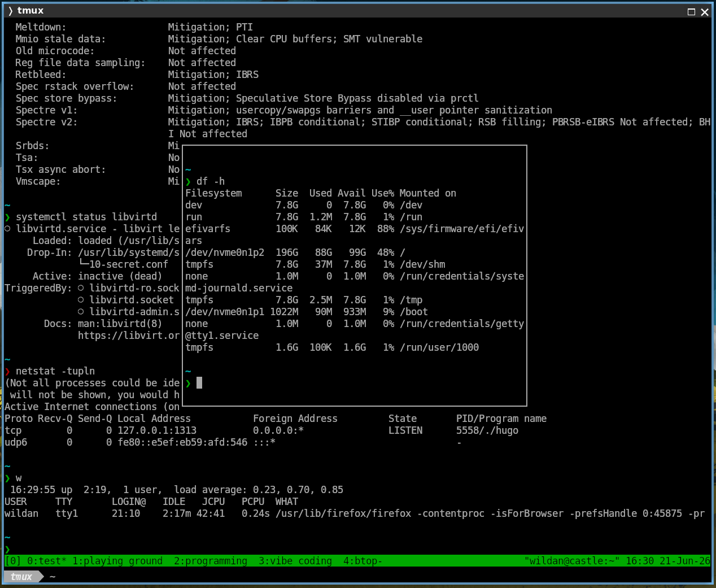Click the /run/user/1000 mount point

point(439,347)
